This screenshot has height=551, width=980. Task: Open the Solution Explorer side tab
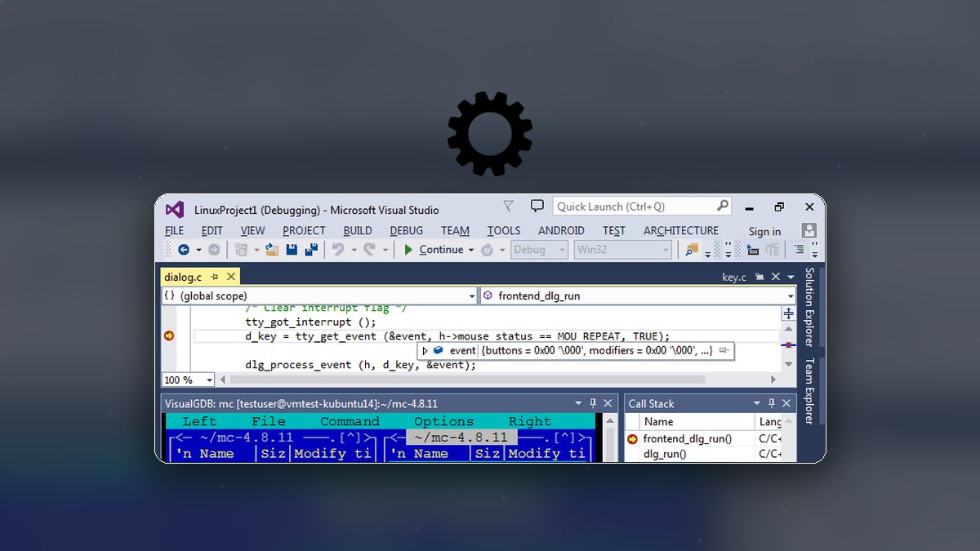809,307
